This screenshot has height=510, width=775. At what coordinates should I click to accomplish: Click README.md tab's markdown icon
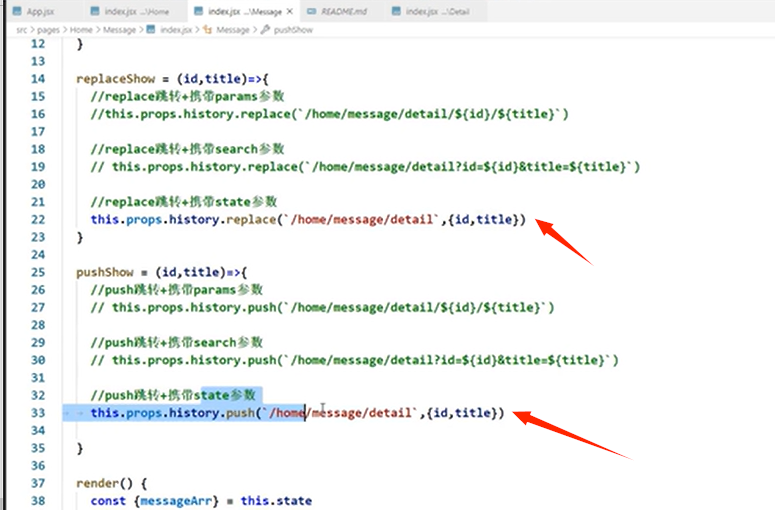(311, 11)
